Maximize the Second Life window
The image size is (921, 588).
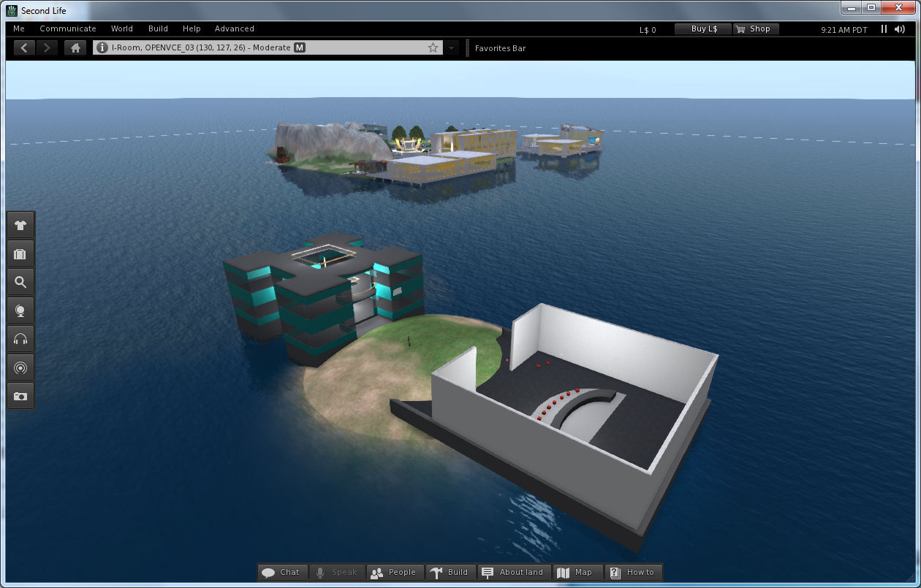(871, 7)
